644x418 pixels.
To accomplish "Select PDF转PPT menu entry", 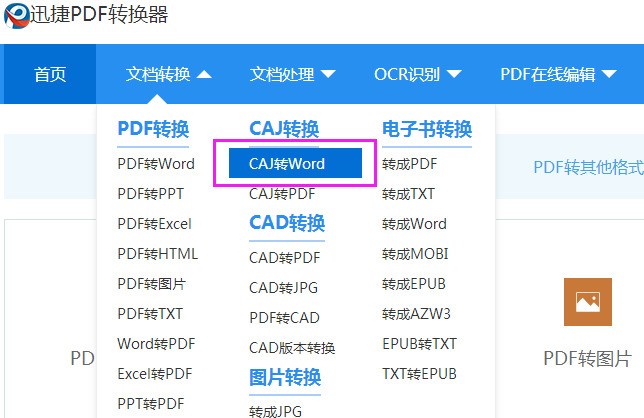I will coord(151,194).
